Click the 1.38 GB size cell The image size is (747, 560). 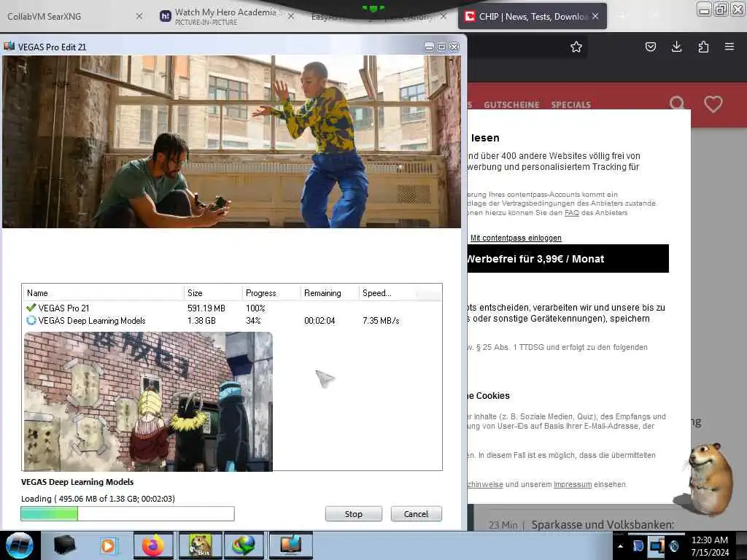(201, 321)
